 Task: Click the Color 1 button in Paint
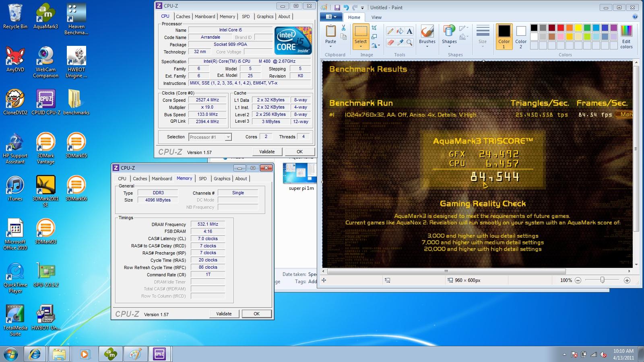tap(504, 37)
